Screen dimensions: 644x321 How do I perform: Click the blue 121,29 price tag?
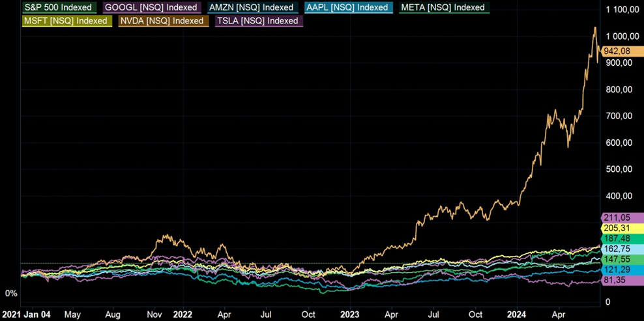point(620,270)
